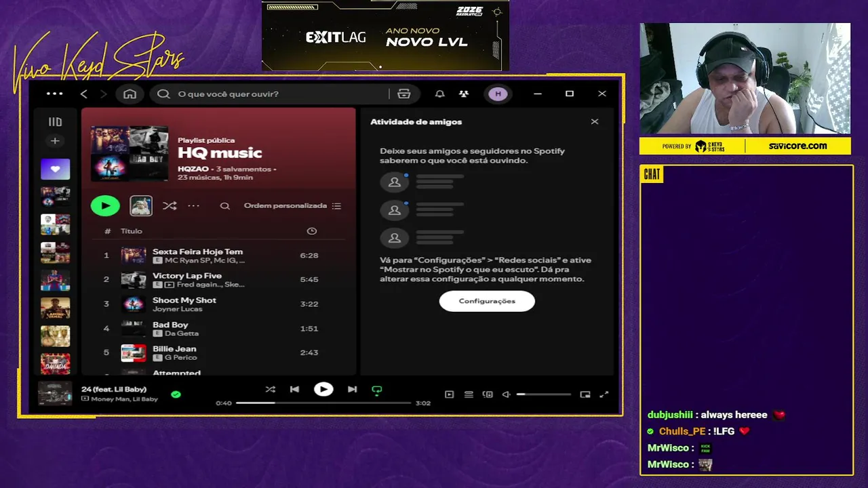Open the artist link "Da Getta"

point(182,333)
